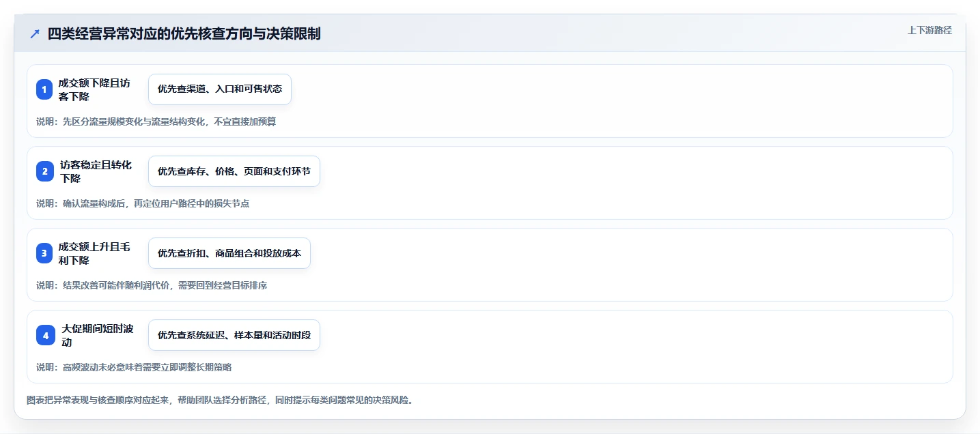The height and width of the screenshot is (434, 980).
Task: Click the note starting 说明：高频波动未必意味着
Action: point(134,368)
